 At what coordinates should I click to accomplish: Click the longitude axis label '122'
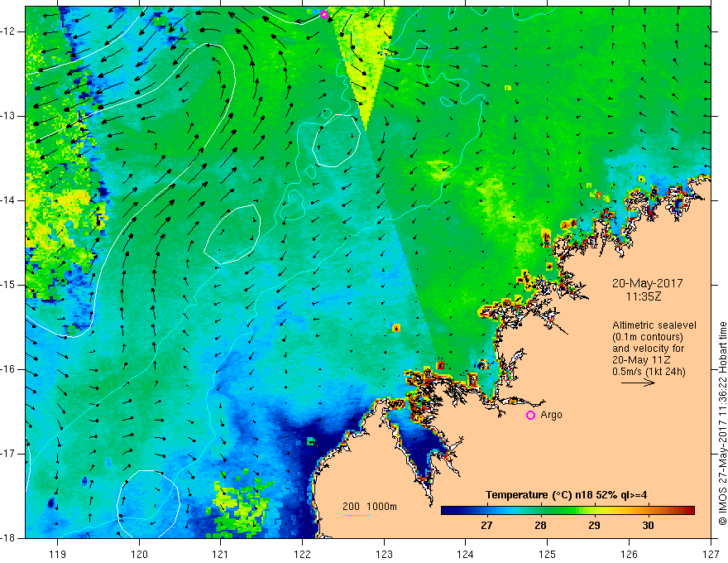pyautogui.click(x=302, y=554)
